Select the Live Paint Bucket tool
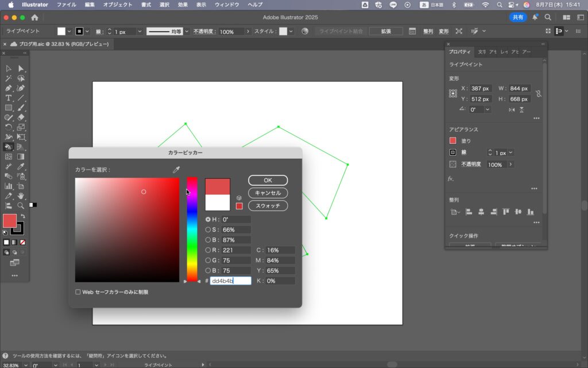The image size is (588, 368). (8, 147)
